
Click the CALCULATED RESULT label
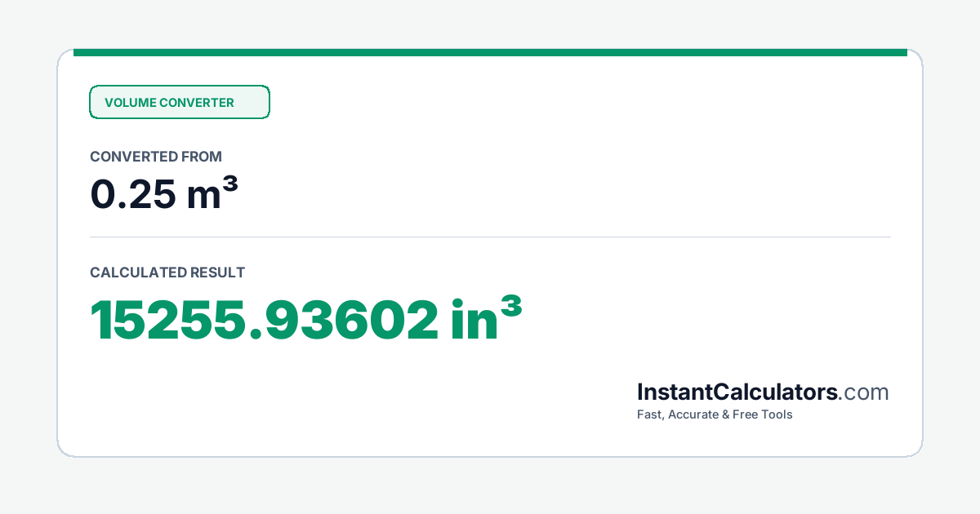coord(167,273)
